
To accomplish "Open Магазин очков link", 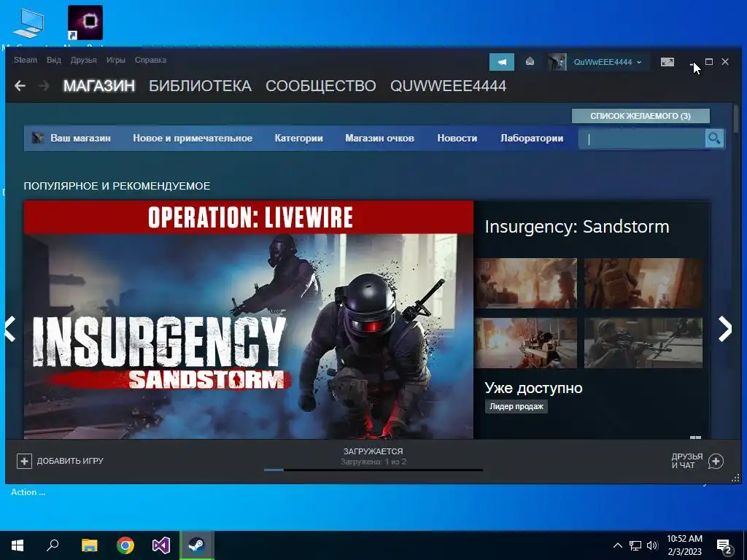I will 379,138.
